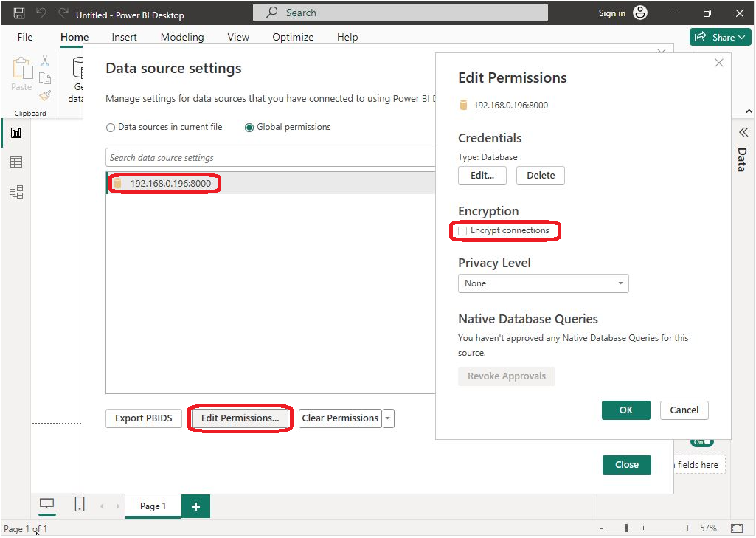Click the Search box in title bar
This screenshot has height=538, width=756.
(400, 13)
